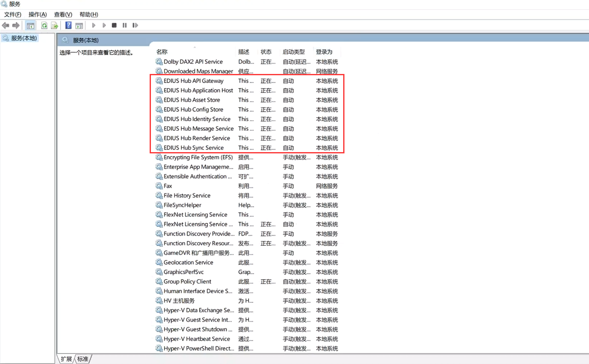Sort services by 名称 column header
The width and height of the screenshot is (589, 364).
tap(162, 52)
